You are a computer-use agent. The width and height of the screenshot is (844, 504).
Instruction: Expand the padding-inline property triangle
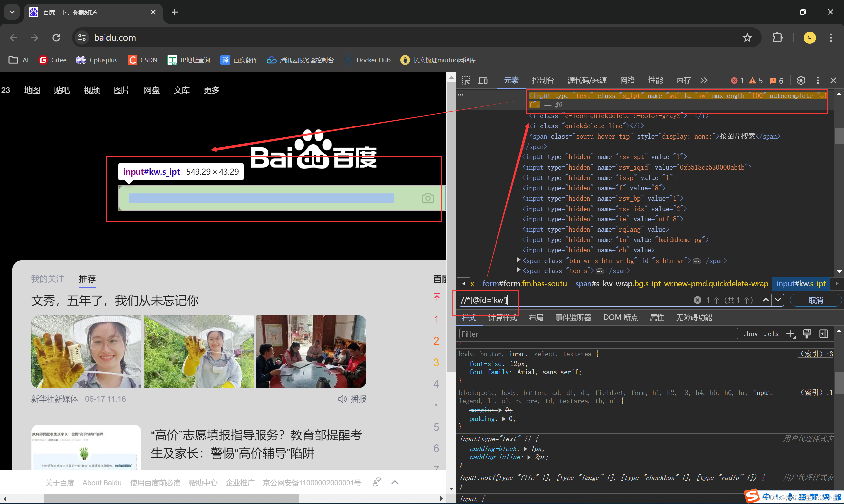(528, 457)
